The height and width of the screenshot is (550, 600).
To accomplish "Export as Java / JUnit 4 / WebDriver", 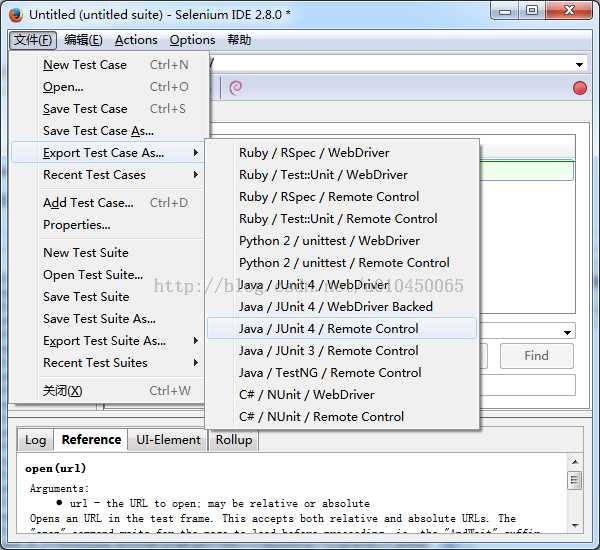I will pos(342,285).
